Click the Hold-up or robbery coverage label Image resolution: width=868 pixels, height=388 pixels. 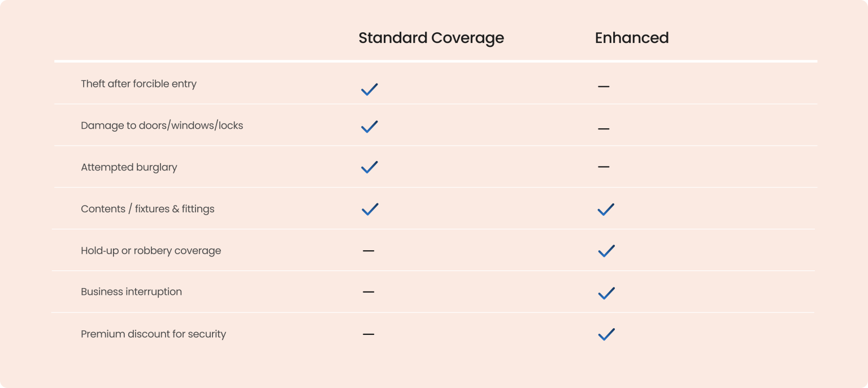(x=151, y=251)
